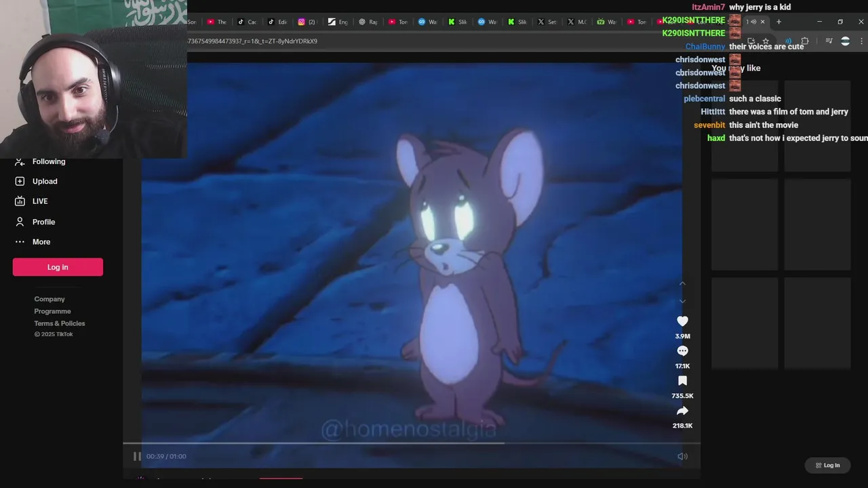
Task: Expand the Programme footer section
Action: coord(52,311)
